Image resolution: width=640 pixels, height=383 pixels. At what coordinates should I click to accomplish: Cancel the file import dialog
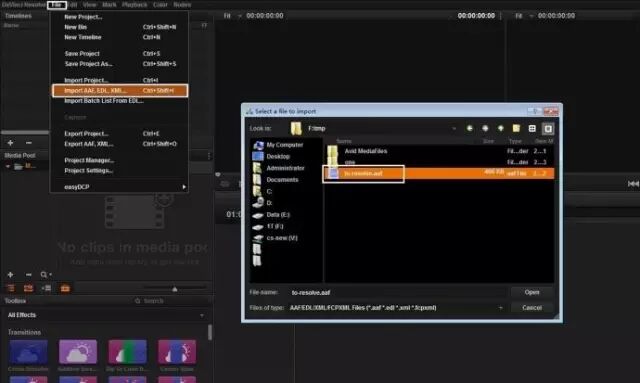pyautogui.click(x=532, y=308)
